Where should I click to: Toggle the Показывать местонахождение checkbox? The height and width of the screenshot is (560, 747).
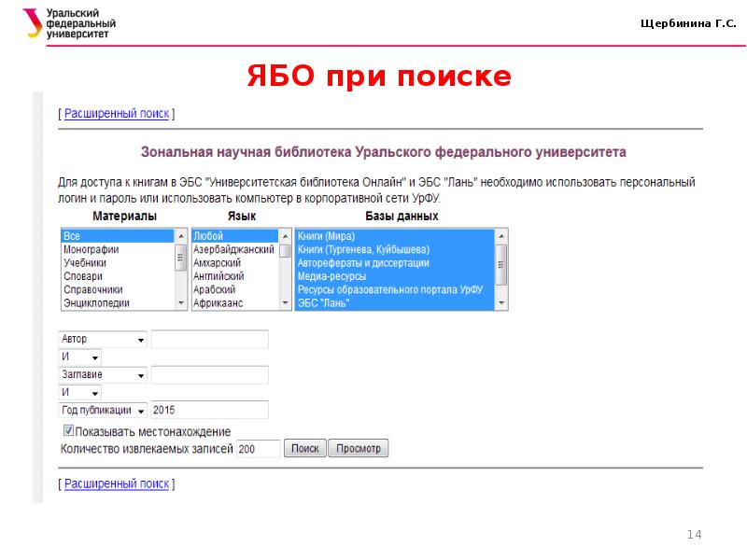click(x=68, y=431)
